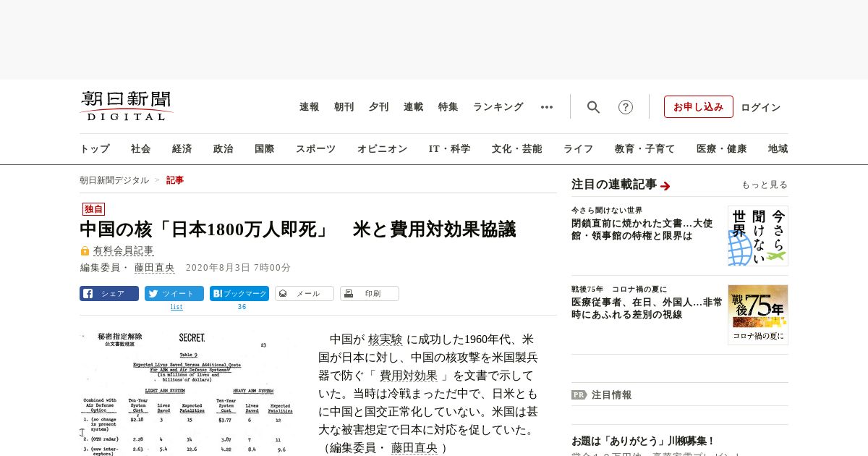Click the red arrow beside 注目の連載記事
The height and width of the screenshot is (456, 868).
tap(665, 186)
